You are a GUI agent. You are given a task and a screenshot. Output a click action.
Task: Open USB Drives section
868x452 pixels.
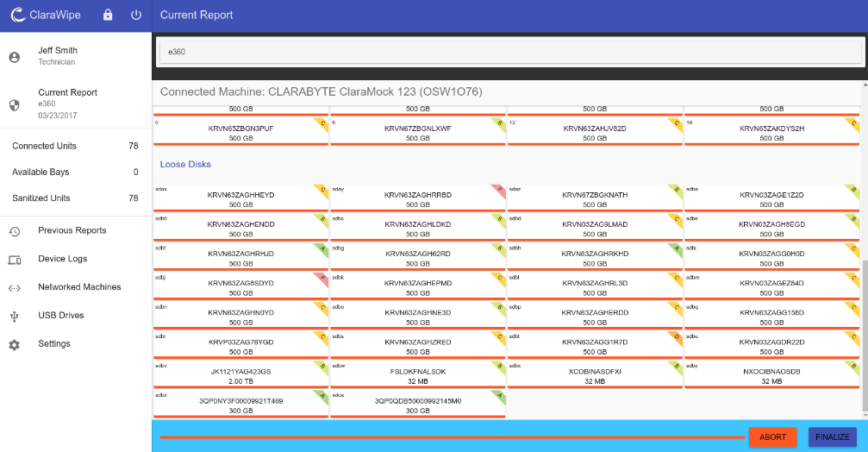click(76, 315)
